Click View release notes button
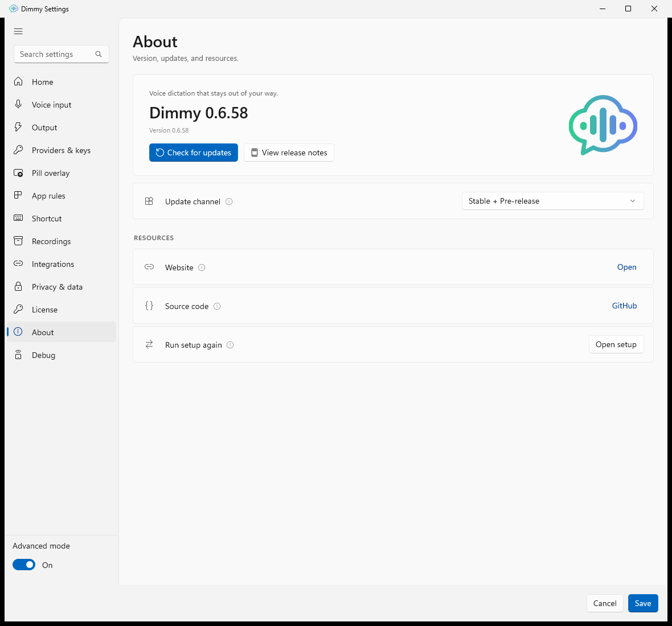The width and height of the screenshot is (672, 626). (x=289, y=153)
